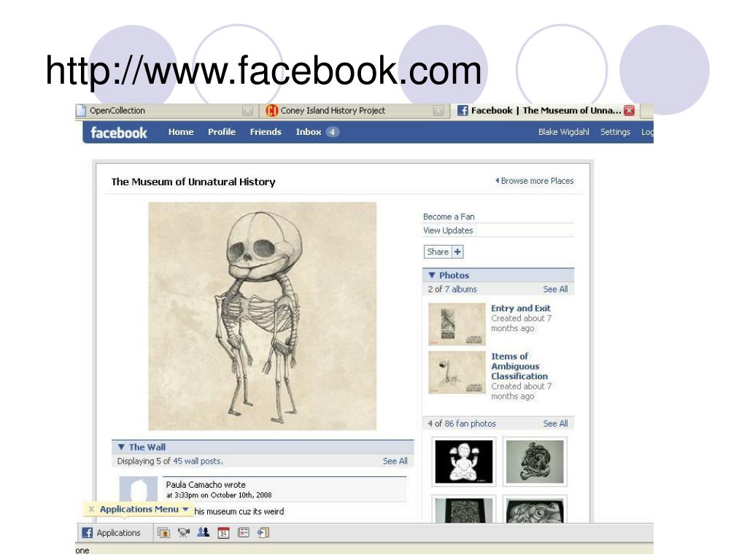This screenshot has width=747, height=560.
Task: Open the 7 albums link
Action: (x=461, y=289)
